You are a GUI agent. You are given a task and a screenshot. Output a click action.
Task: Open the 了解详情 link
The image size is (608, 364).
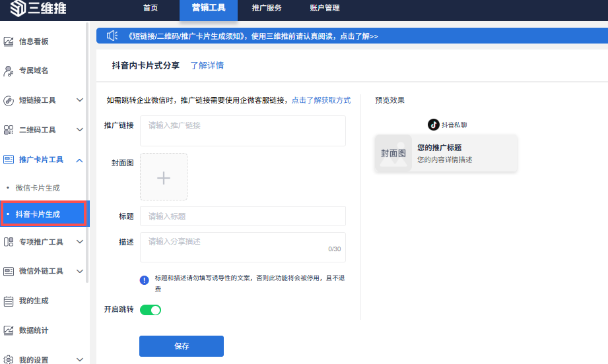pos(207,66)
